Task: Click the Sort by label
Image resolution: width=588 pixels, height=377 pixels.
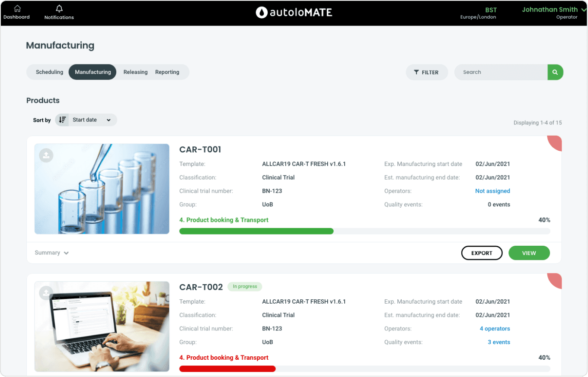Action: tap(42, 120)
